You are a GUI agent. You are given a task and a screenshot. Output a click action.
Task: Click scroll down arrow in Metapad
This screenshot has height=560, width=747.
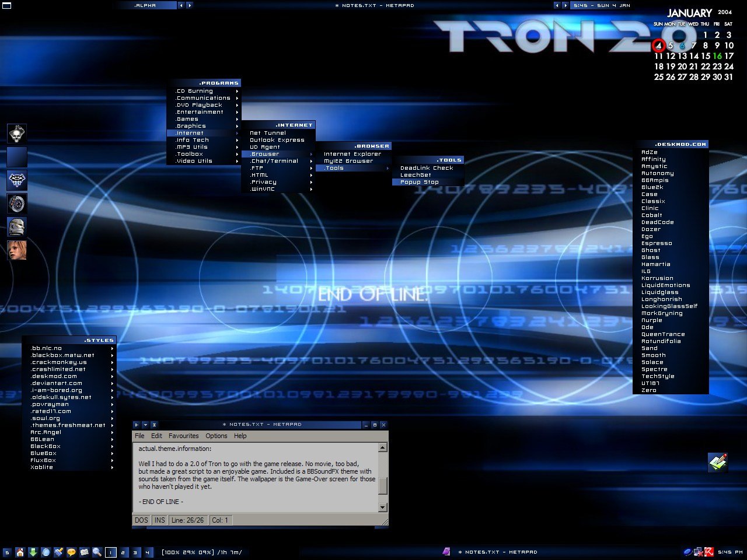tap(383, 508)
